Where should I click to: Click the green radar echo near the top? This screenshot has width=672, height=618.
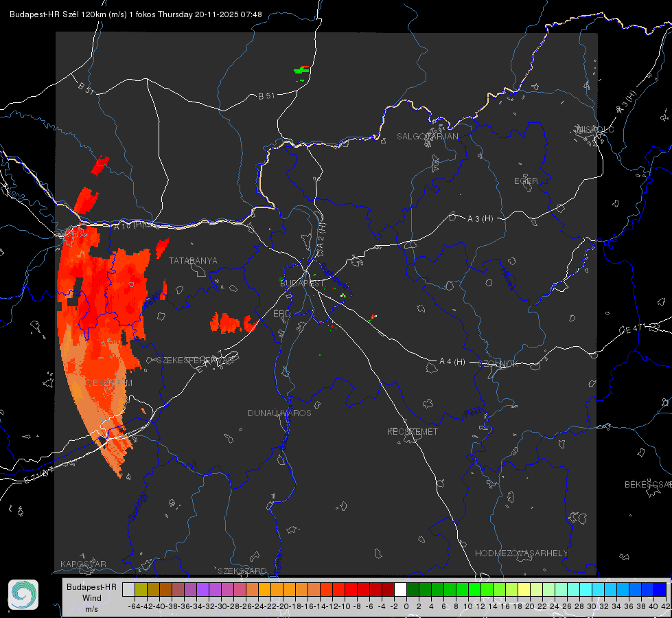click(x=302, y=71)
